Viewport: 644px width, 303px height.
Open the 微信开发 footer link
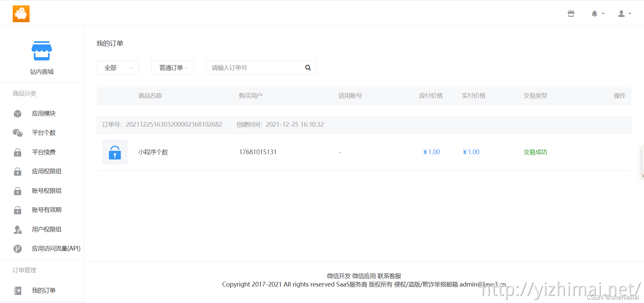(338, 276)
